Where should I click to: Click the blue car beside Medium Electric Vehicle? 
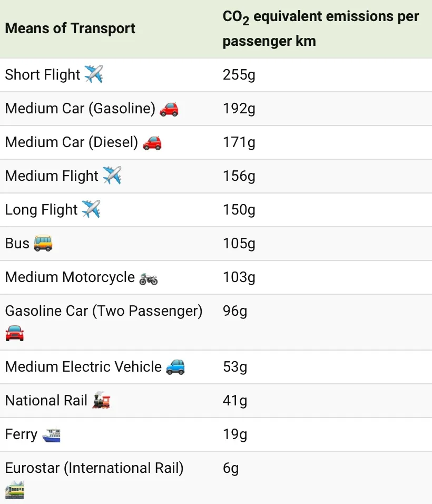[175, 367]
